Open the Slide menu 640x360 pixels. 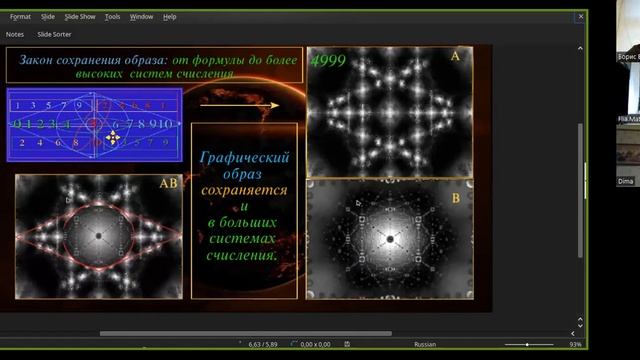pos(48,17)
